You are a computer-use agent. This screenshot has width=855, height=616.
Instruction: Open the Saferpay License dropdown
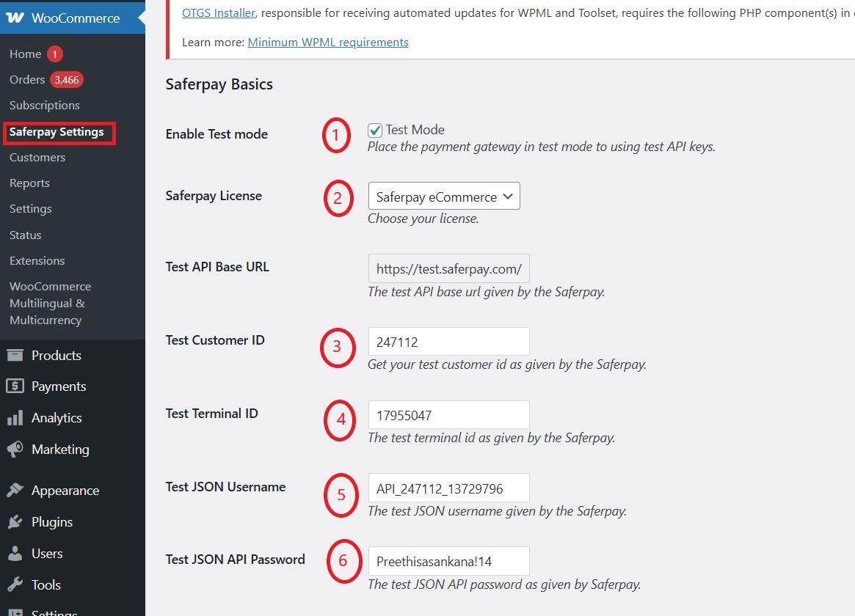pos(444,197)
